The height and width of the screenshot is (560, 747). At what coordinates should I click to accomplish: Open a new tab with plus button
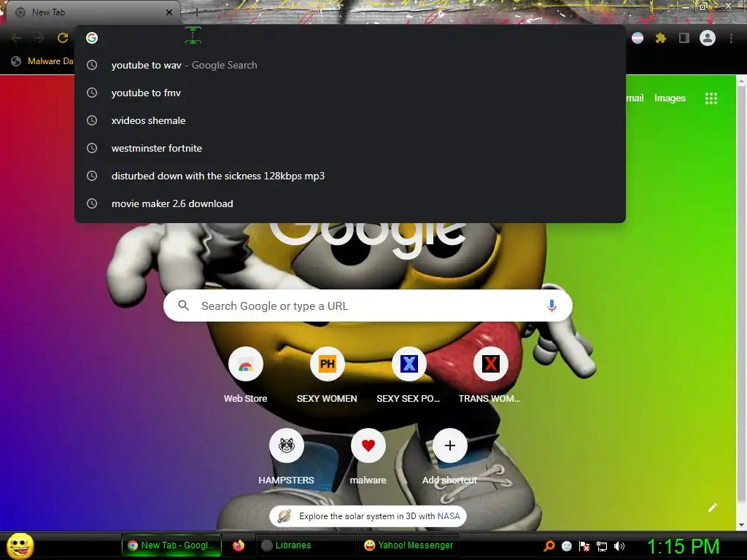point(196,12)
